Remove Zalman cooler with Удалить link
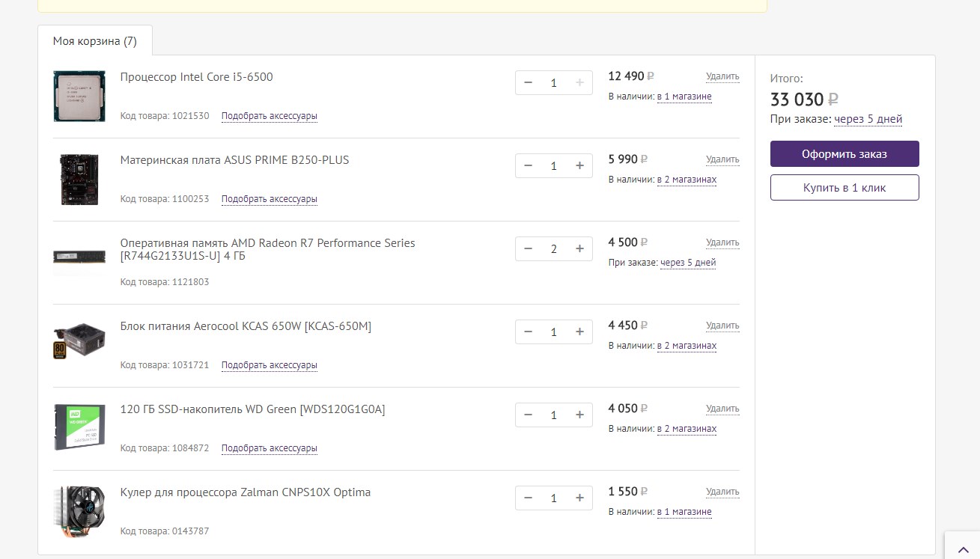The image size is (980, 559). click(722, 492)
